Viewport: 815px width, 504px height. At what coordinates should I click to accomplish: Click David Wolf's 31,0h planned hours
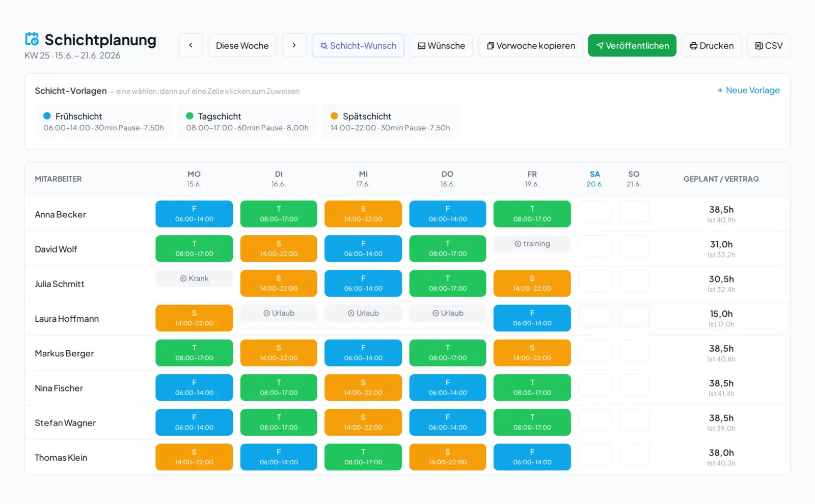point(721,244)
